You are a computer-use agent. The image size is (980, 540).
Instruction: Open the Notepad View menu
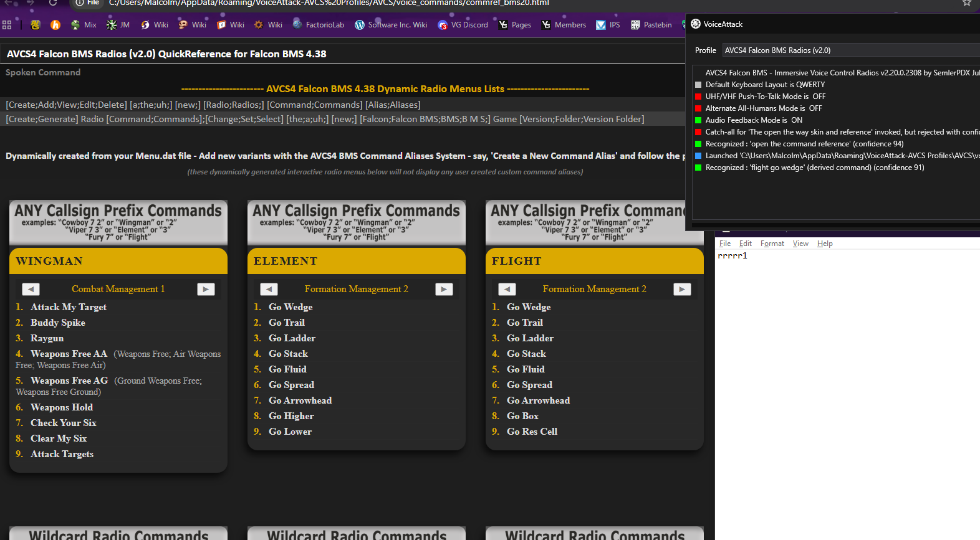(800, 244)
